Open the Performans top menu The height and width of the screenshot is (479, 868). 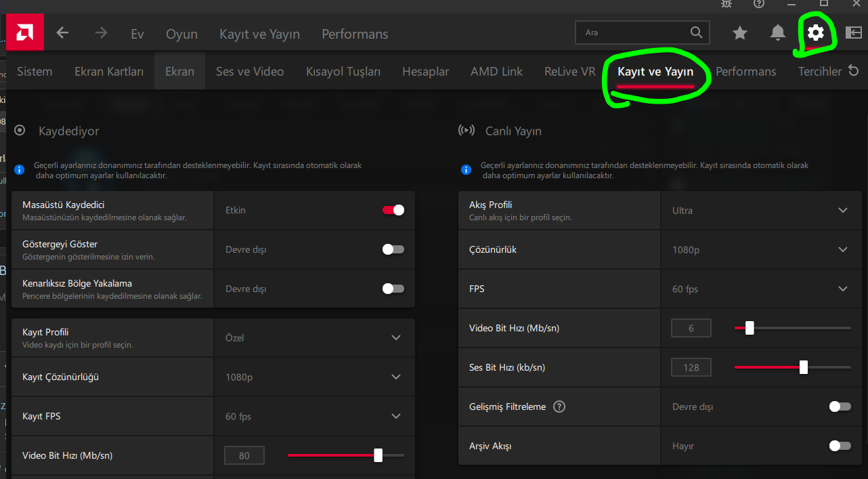(x=355, y=34)
